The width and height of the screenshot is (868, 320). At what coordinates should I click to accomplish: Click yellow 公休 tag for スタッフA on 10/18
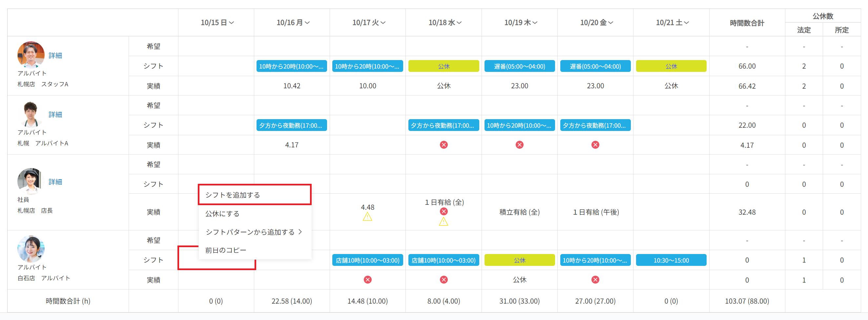pos(444,66)
